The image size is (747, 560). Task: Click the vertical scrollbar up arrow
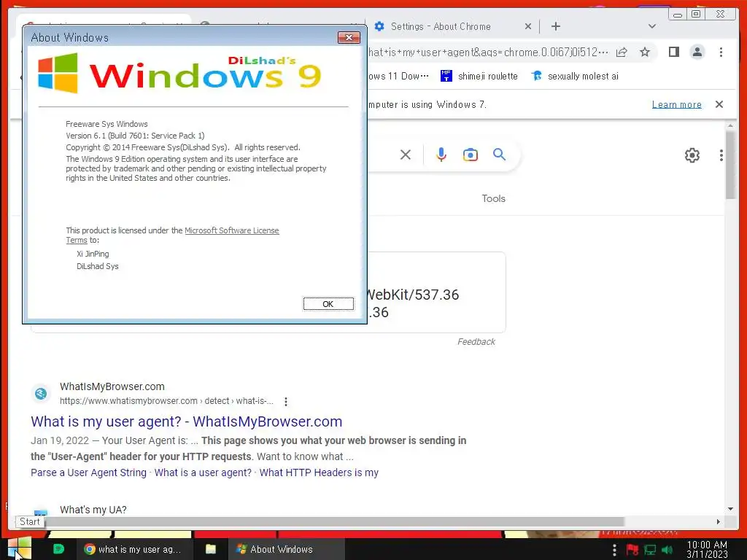(730, 125)
